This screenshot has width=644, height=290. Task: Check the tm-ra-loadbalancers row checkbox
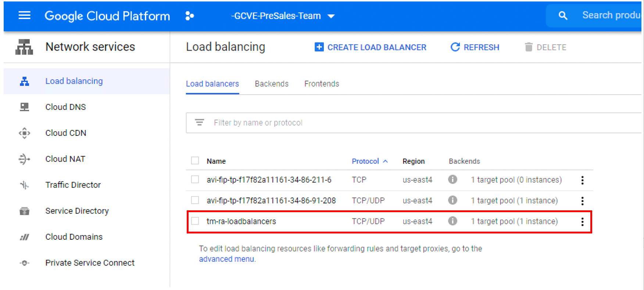click(195, 221)
